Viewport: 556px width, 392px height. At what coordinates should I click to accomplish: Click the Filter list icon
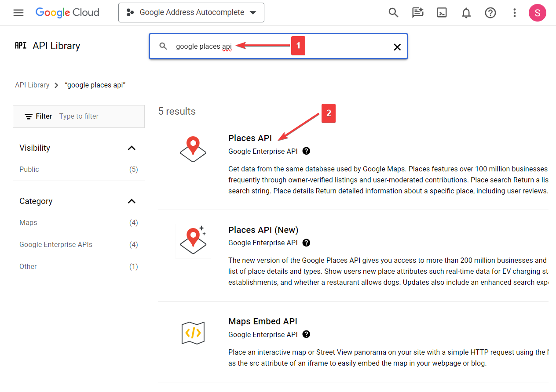click(29, 116)
